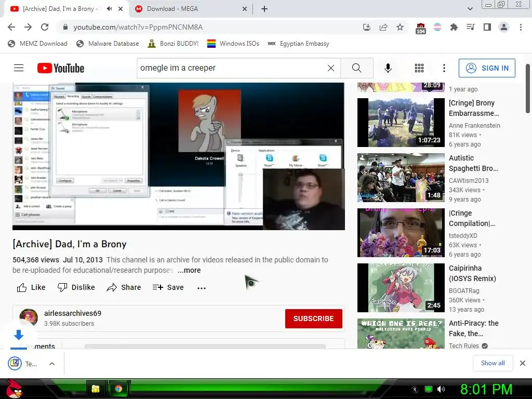This screenshot has width=532, height=399.
Task: Open Bonzi BUDDY! bookmark
Action: click(173, 44)
